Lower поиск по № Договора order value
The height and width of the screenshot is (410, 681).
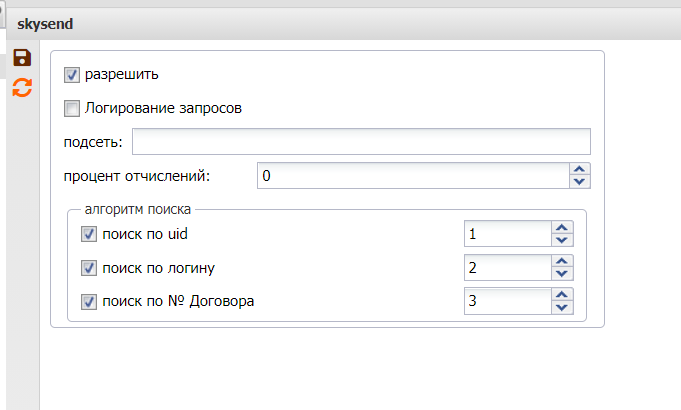coord(562,307)
